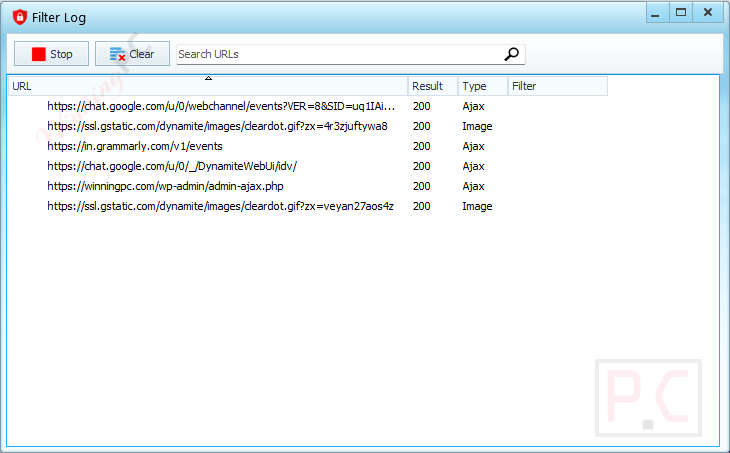Click Result 200 of the veyan27aos4z row
The width and height of the screenshot is (730, 453).
point(422,206)
